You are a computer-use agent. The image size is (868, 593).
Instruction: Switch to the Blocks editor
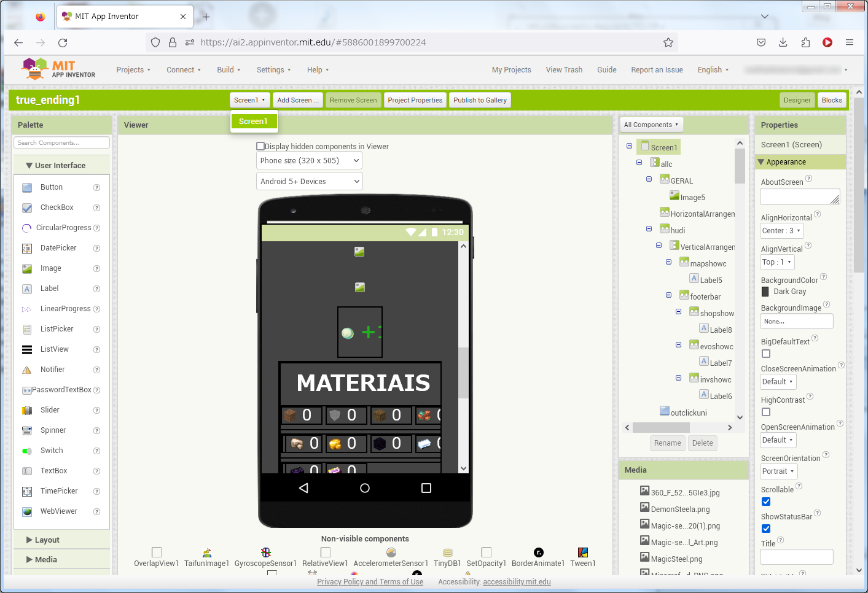tap(832, 99)
